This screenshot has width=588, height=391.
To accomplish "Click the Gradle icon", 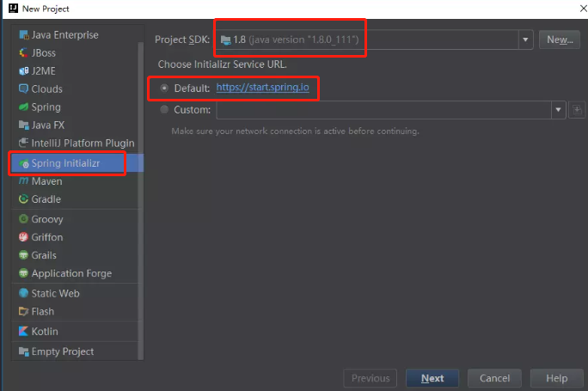I will pos(23,199).
